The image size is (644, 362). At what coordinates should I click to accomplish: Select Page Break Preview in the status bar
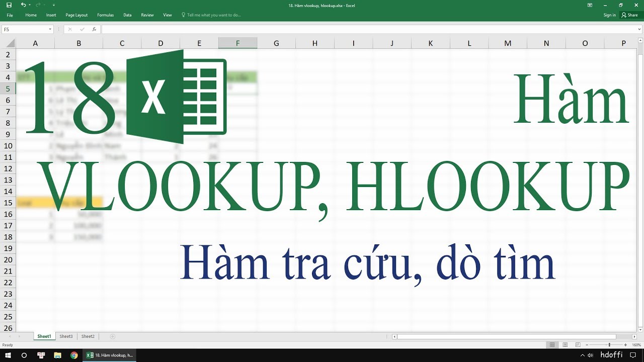pos(578,344)
